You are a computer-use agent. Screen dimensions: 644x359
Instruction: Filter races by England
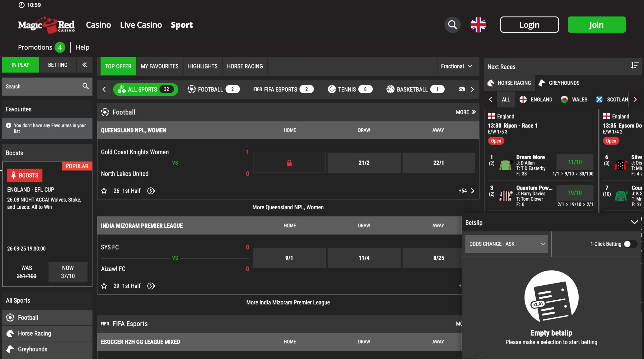point(536,99)
